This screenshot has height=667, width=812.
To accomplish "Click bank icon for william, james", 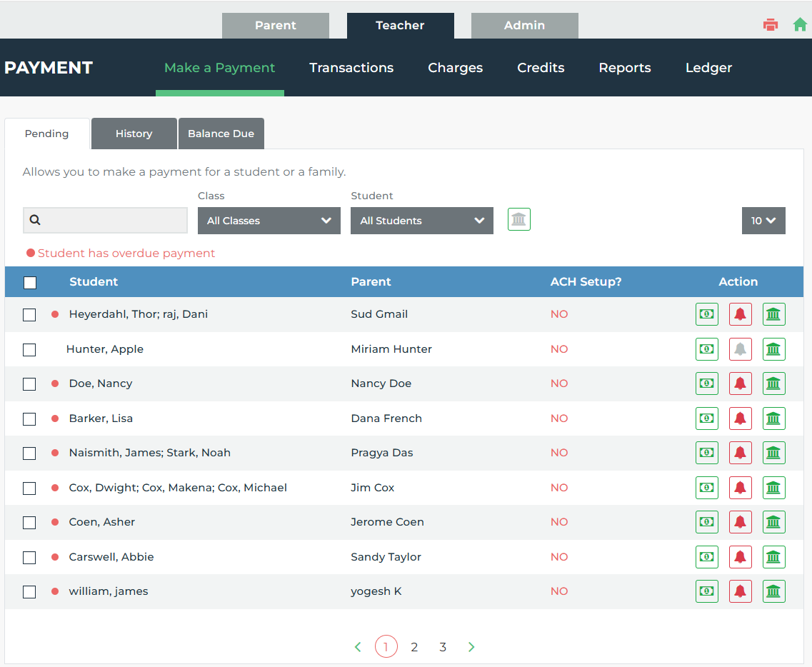I will (x=773, y=591).
